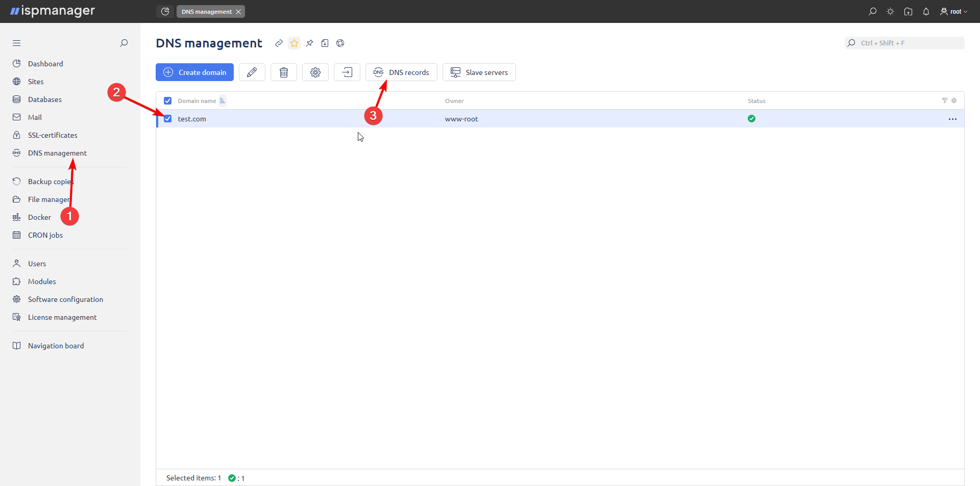Open SSL-certificates in the sidebar

[x=53, y=135]
